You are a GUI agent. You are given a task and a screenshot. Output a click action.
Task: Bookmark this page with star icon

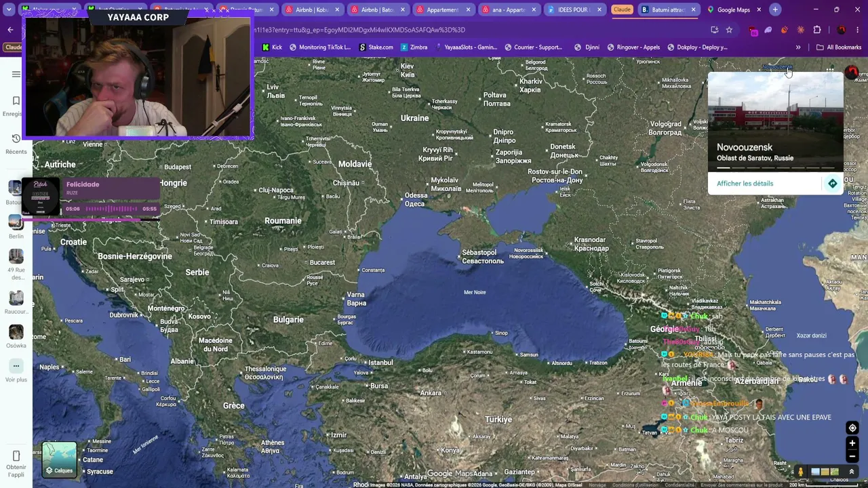pyautogui.click(x=729, y=30)
